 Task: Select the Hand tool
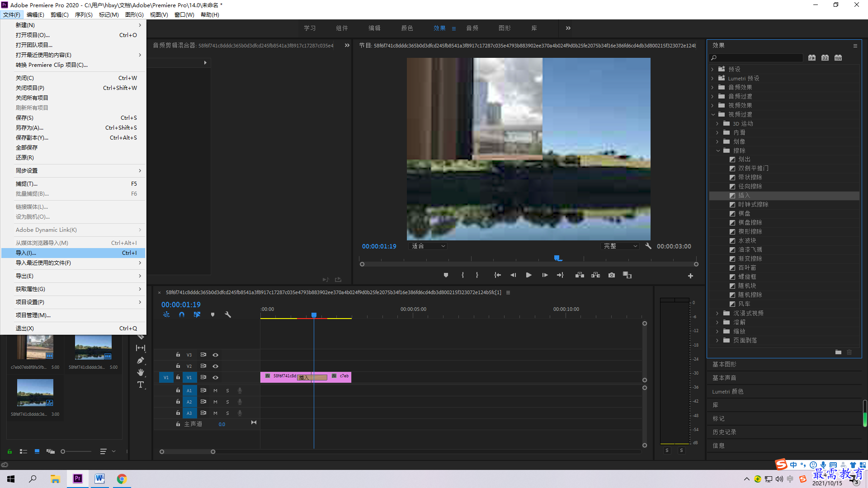pyautogui.click(x=141, y=372)
